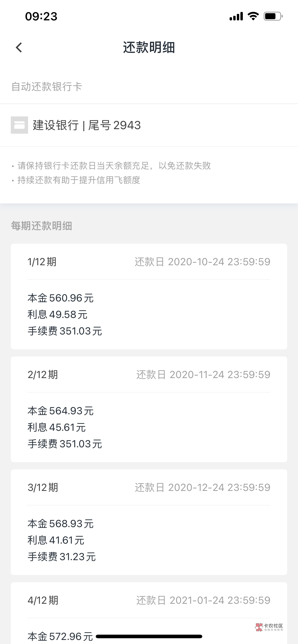Tap the 每期还款明细 section header
This screenshot has width=298, height=644.
42,226
